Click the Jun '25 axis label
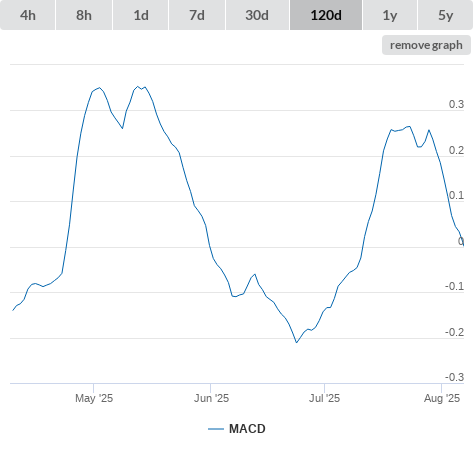The height and width of the screenshot is (455, 474). 211,398
